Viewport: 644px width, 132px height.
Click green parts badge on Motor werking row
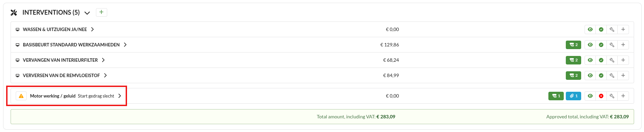point(556,96)
